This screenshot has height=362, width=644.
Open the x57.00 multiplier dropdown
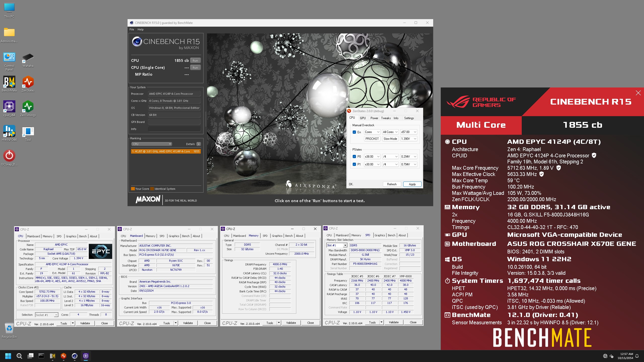409,132
